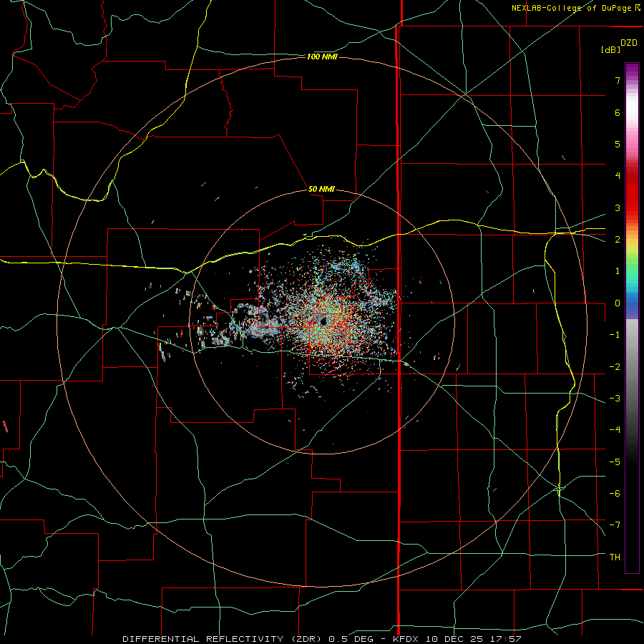Screen dimensions: 644x644
Task: Click the 4 value on color scale
Action: pos(618,176)
